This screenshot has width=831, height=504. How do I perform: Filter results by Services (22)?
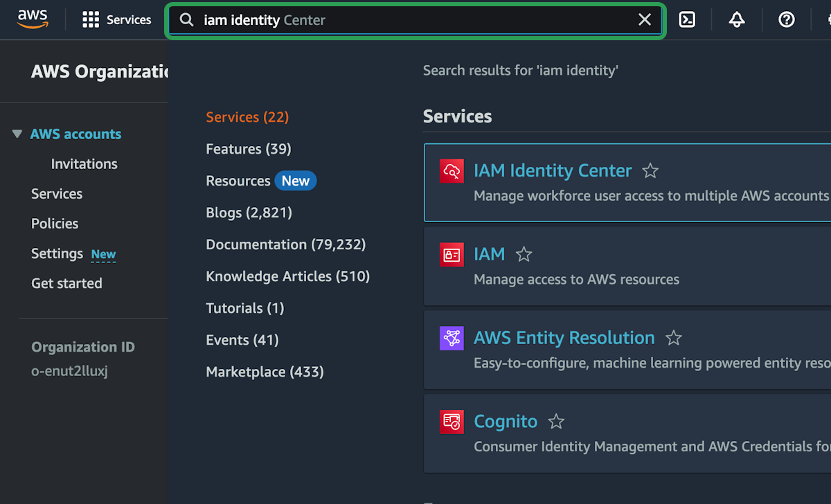[247, 117]
